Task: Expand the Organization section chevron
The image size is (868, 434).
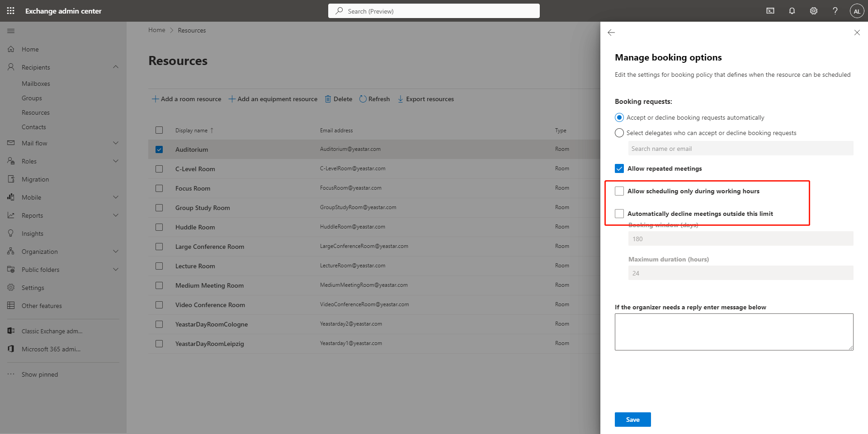Action: (x=116, y=251)
